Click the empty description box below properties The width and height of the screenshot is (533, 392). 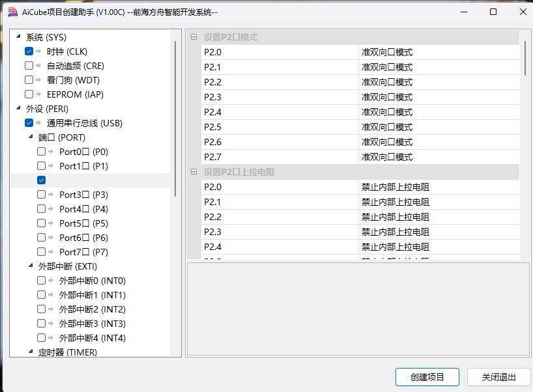(358, 309)
